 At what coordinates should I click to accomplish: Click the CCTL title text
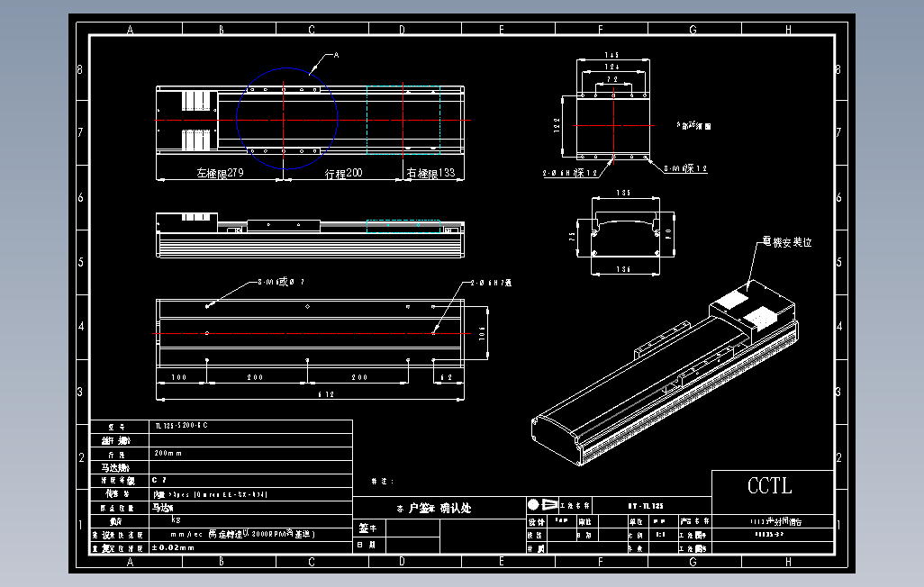point(770,485)
